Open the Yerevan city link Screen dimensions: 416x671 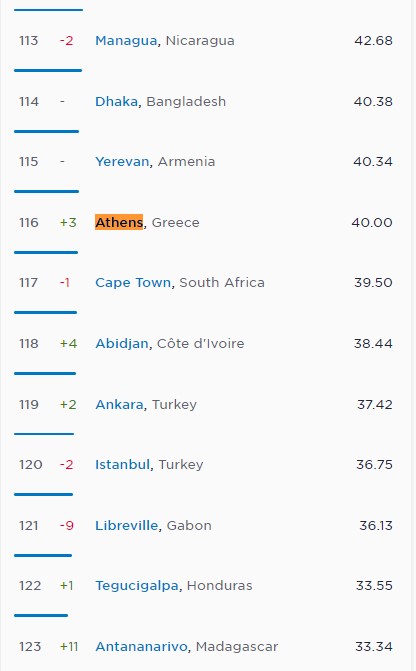pos(122,162)
